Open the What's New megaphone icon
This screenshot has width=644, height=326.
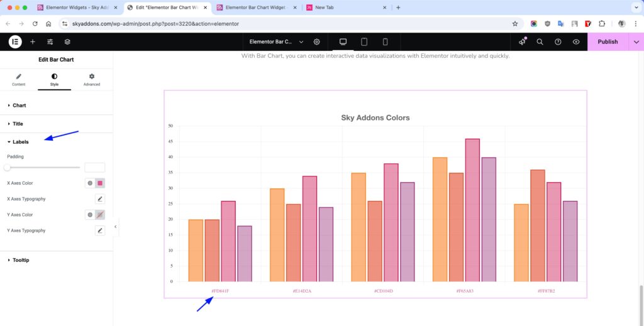pyautogui.click(x=522, y=42)
